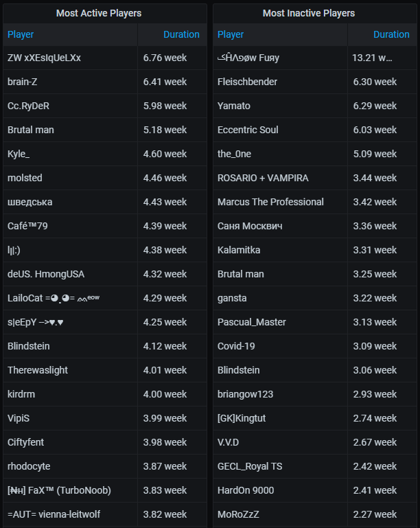Click Blindstein in Most Inactive Players
420x528 pixels.
tap(239, 370)
